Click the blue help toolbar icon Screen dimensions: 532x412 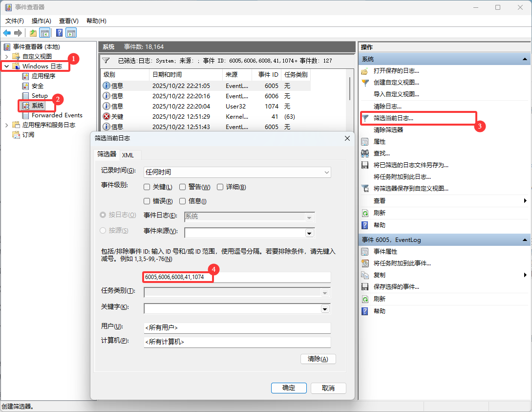click(x=59, y=33)
